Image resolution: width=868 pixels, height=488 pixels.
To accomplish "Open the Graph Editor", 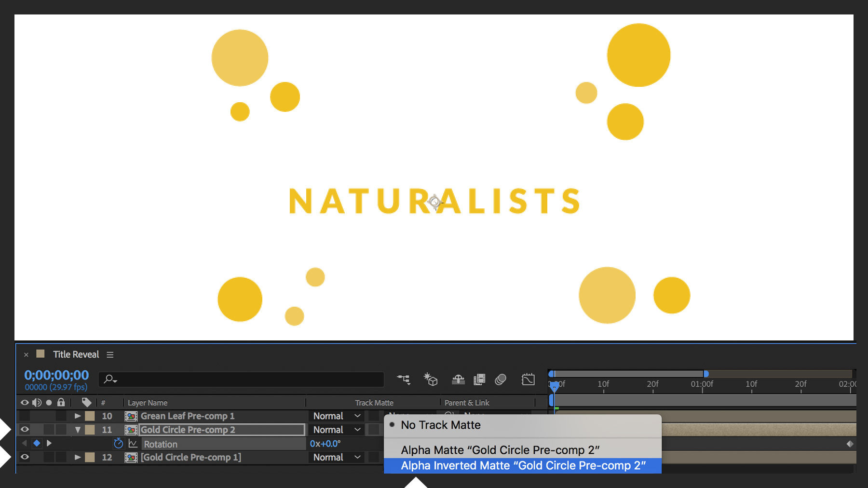I will click(x=528, y=380).
